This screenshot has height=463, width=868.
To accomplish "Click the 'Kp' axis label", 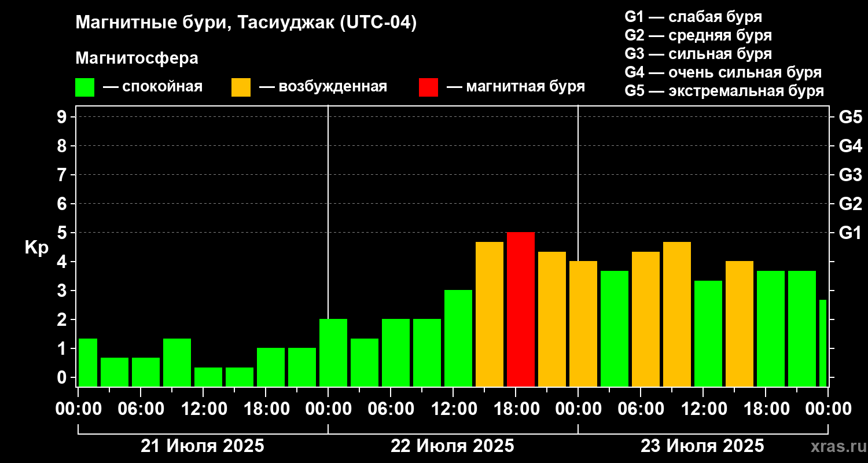I will coord(36,248).
